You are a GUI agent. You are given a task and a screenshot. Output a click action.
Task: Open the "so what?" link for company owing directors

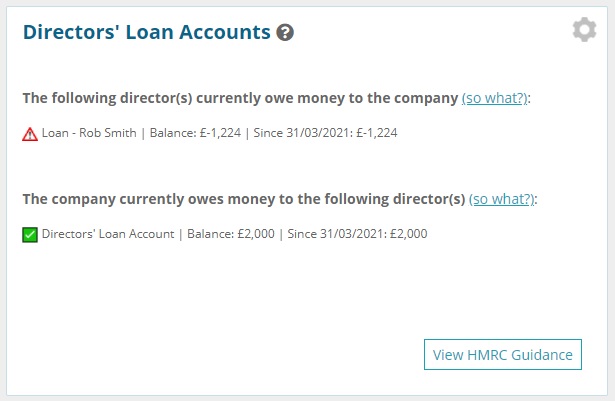coord(502,199)
